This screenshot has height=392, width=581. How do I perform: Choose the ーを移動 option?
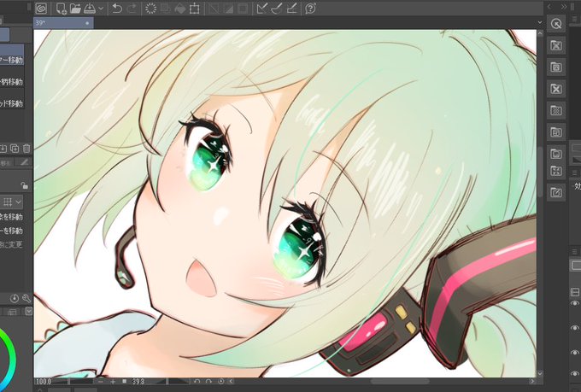pos(11,231)
